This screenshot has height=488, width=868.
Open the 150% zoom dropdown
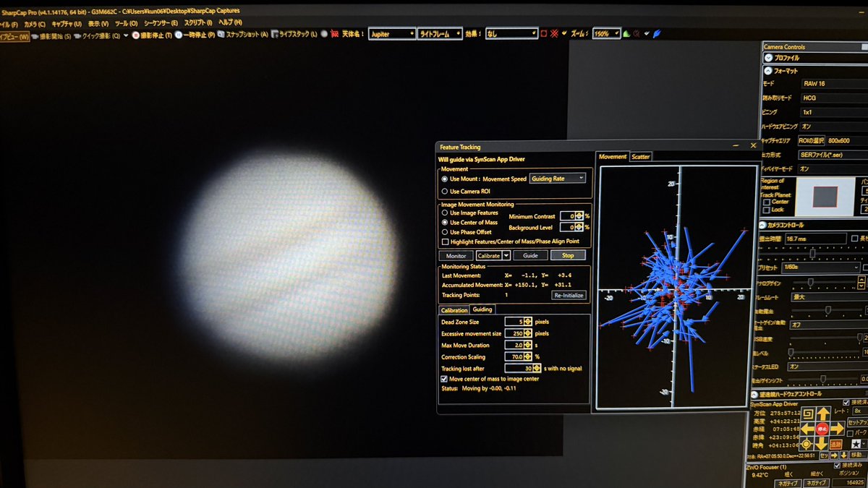point(606,34)
